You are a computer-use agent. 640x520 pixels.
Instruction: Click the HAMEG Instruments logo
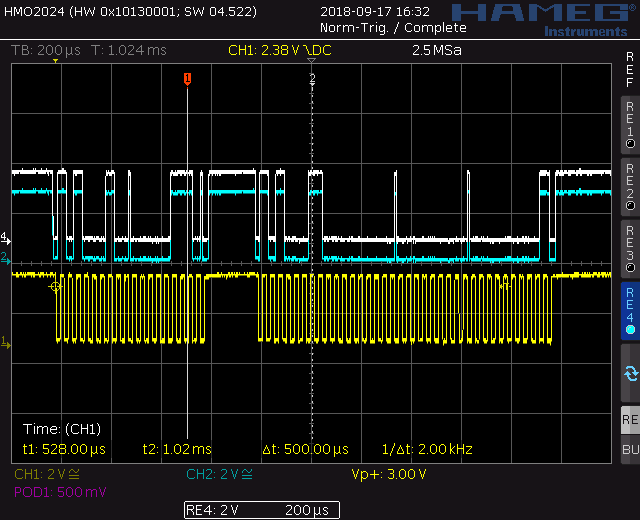tap(544, 20)
